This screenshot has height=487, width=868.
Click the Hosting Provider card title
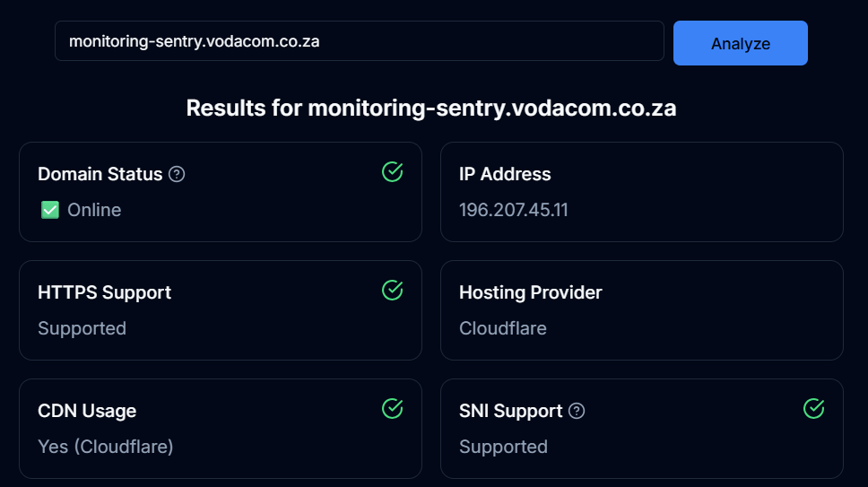[x=531, y=292]
